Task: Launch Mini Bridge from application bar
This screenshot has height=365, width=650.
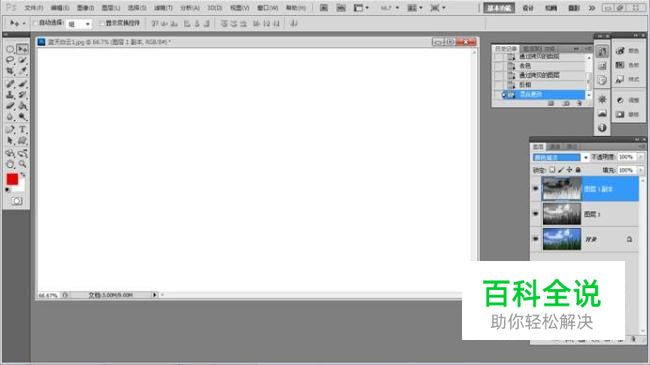Action: click(341, 8)
